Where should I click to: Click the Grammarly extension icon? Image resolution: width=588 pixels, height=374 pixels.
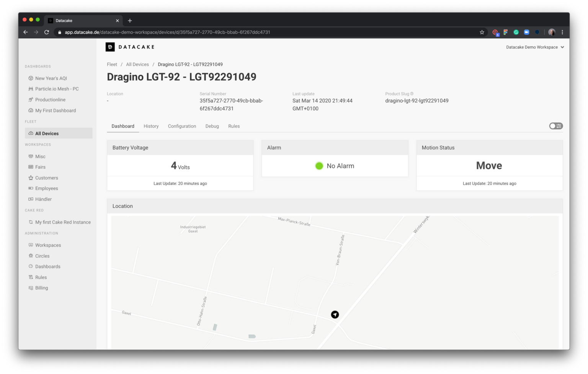pyautogui.click(x=516, y=32)
